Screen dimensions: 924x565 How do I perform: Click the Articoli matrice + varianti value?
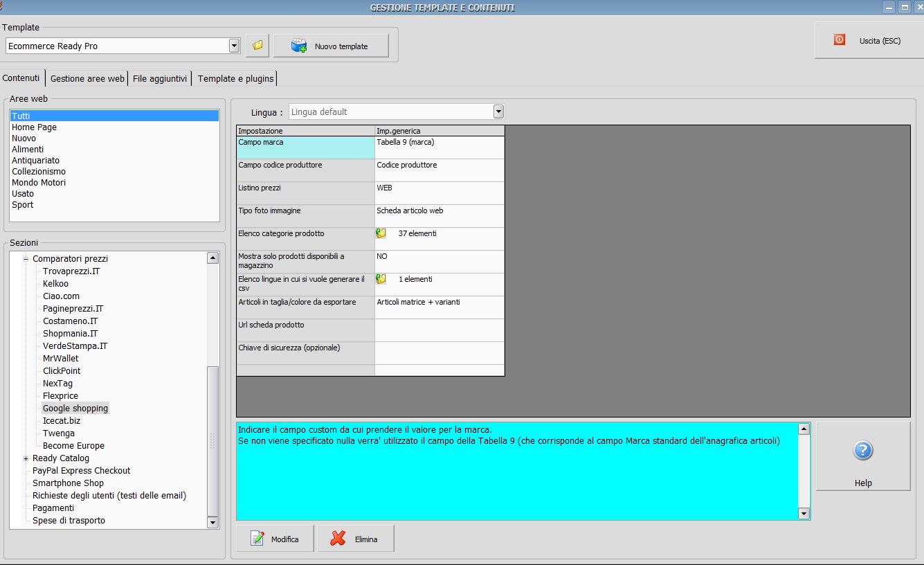pyautogui.click(x=440, y=307)
